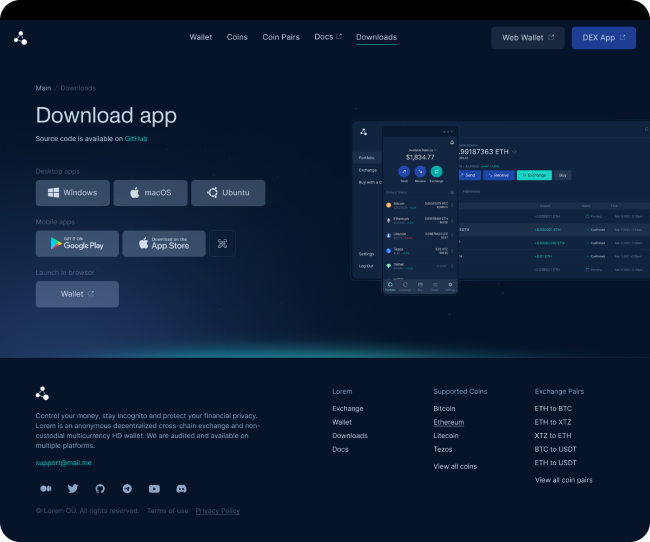
Task: Open the Wallet nav item
Action: pyautogui.click(x=201, y=37)
